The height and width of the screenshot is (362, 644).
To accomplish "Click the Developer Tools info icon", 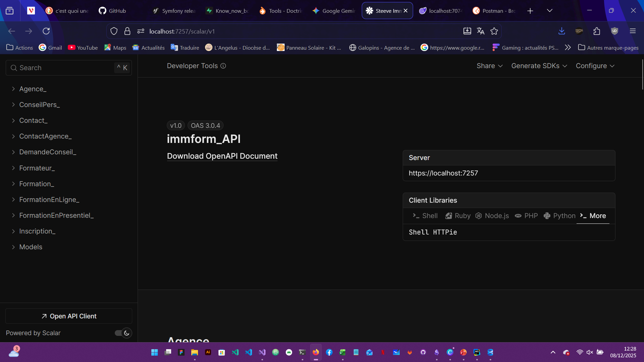I will coord(223,66).
